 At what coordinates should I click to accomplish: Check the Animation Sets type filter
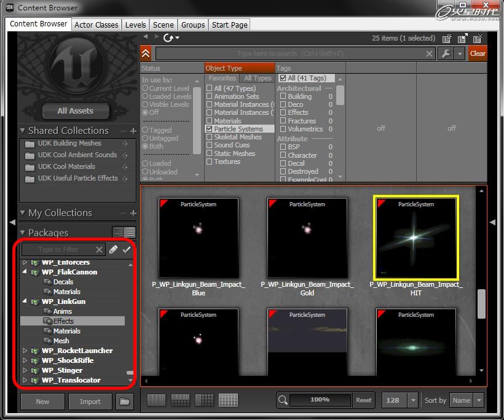[209, 96]
